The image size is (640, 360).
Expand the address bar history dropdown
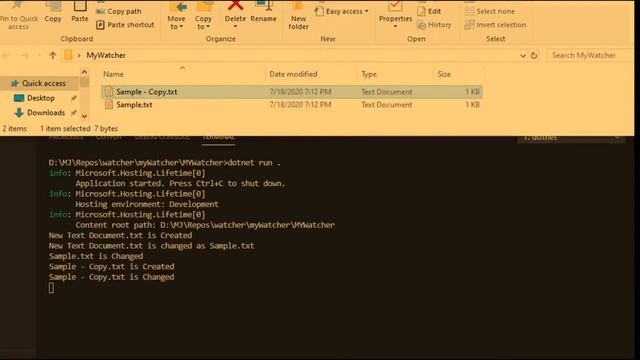(x=522, y=56)
